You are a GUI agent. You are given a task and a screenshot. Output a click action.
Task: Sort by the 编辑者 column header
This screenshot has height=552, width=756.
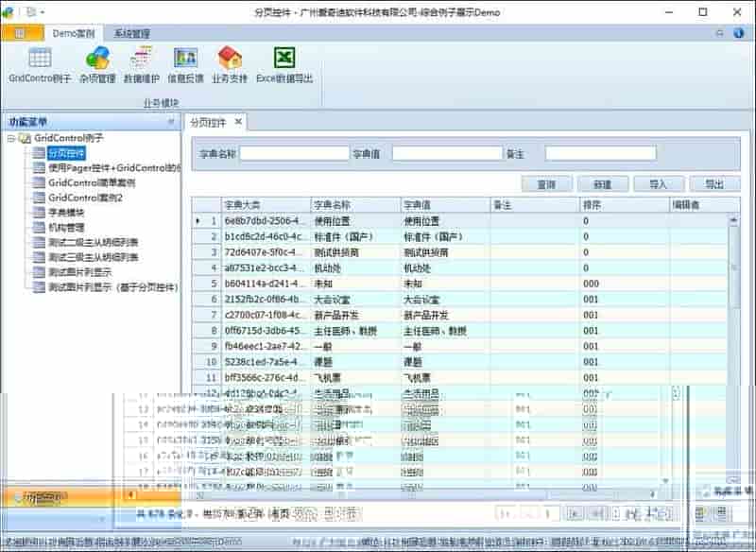click(x=704, y=205)
